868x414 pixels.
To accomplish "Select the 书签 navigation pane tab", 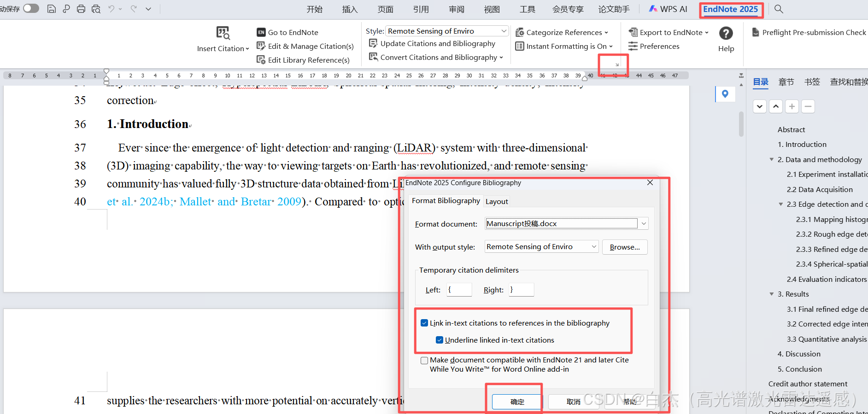I will 812,82.
